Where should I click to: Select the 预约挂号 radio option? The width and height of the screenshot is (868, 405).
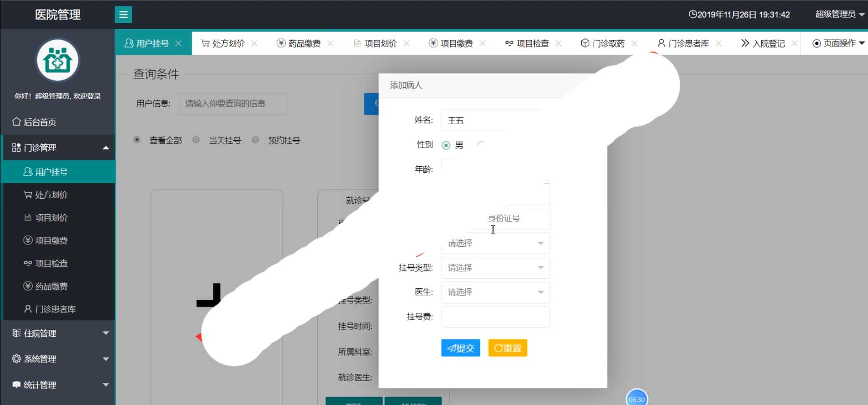tap(255, 140)
